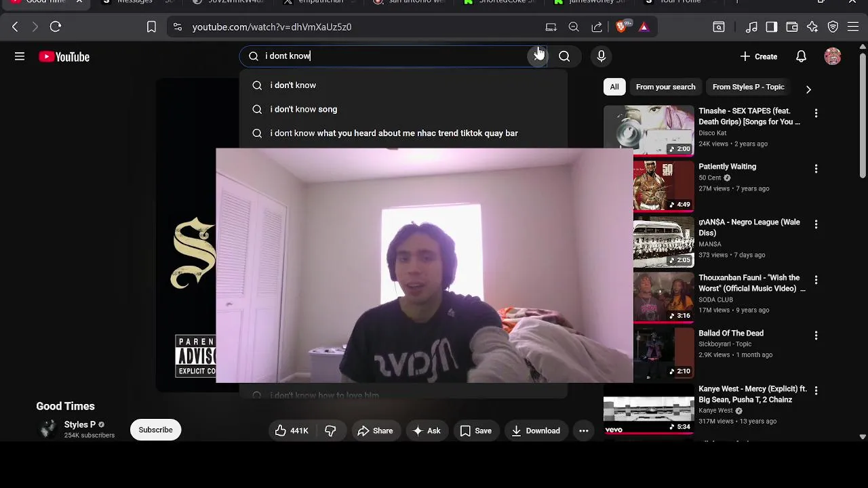
Task: Toggle the browser sidebar panel icon
Action: point(771,27)
